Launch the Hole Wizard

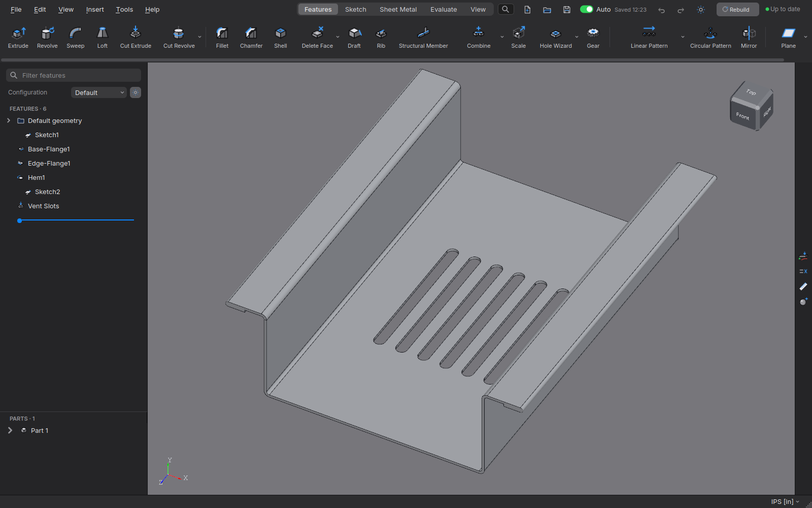pos(556,38)
